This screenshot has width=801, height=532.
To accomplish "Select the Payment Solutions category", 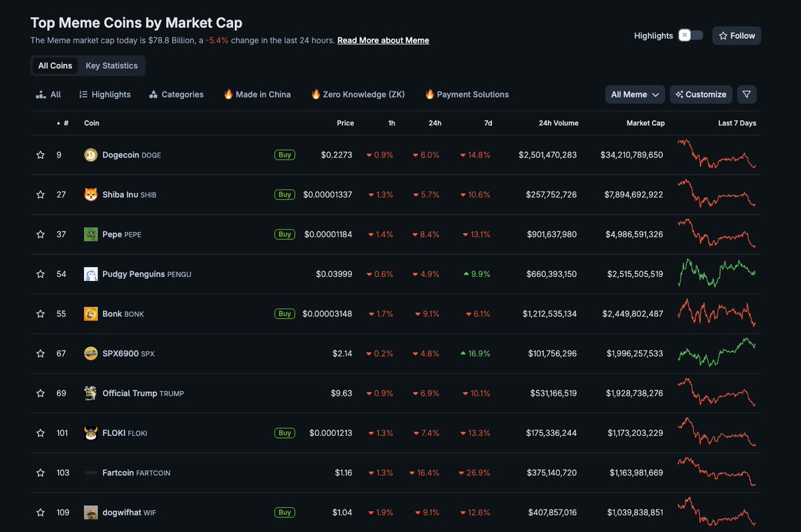I will coord(467,94).
